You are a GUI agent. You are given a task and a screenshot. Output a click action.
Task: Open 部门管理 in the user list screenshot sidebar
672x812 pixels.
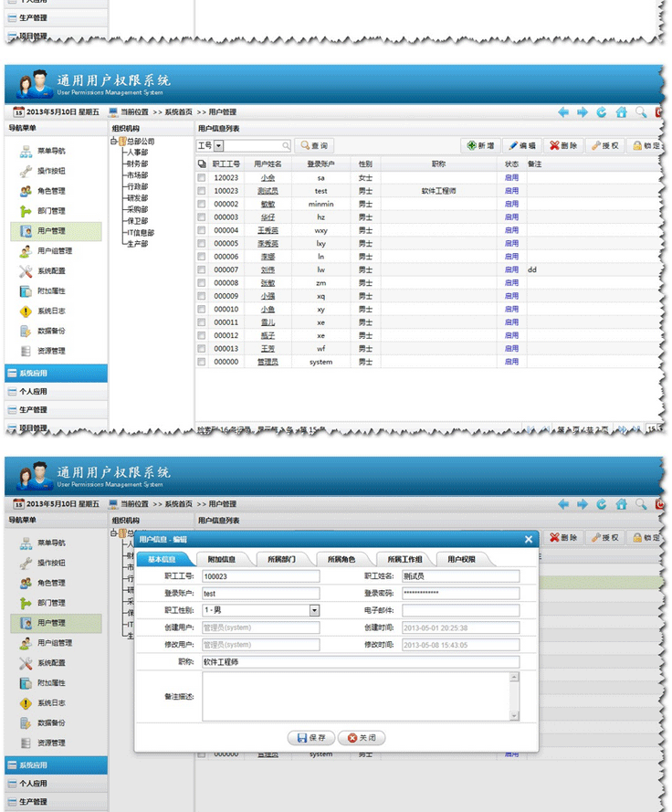point(43,211)
